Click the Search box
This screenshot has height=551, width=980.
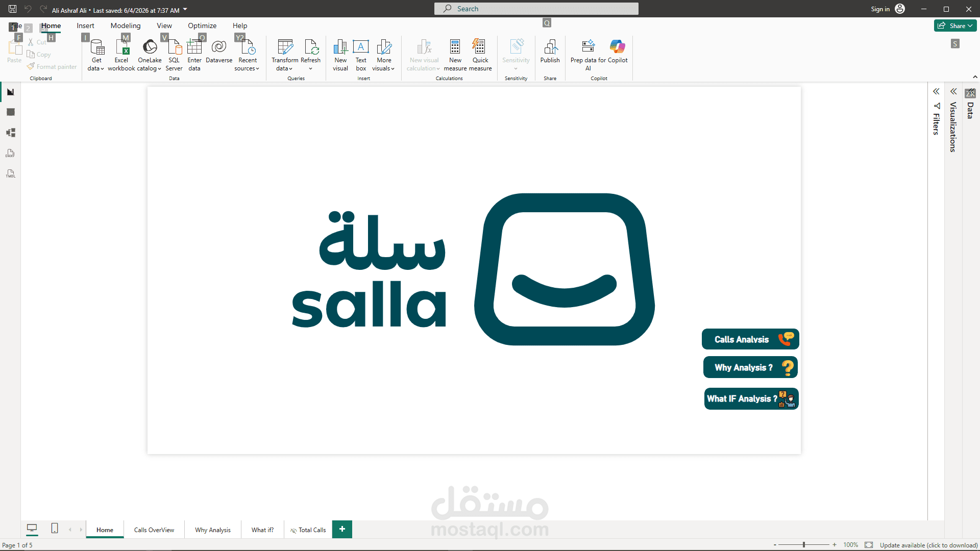tap(536, 9)
